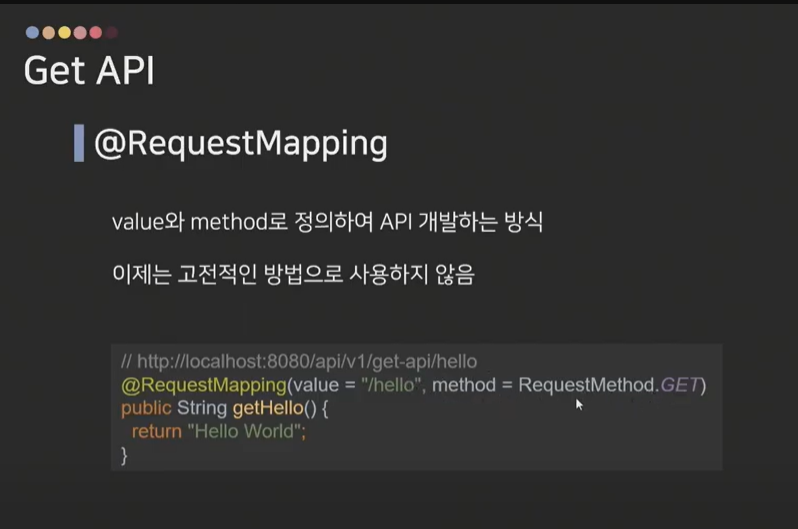Click the localhost:8080 URL comment line
Image resolution: width=798 pixels, height=529 pixels.
pyautogui.click(x=299, y=361)
